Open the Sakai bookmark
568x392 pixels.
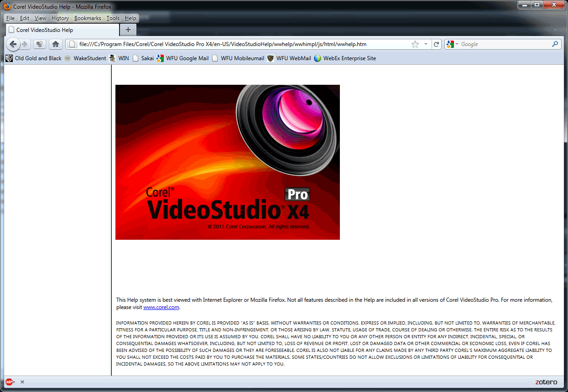click(143, 58)
